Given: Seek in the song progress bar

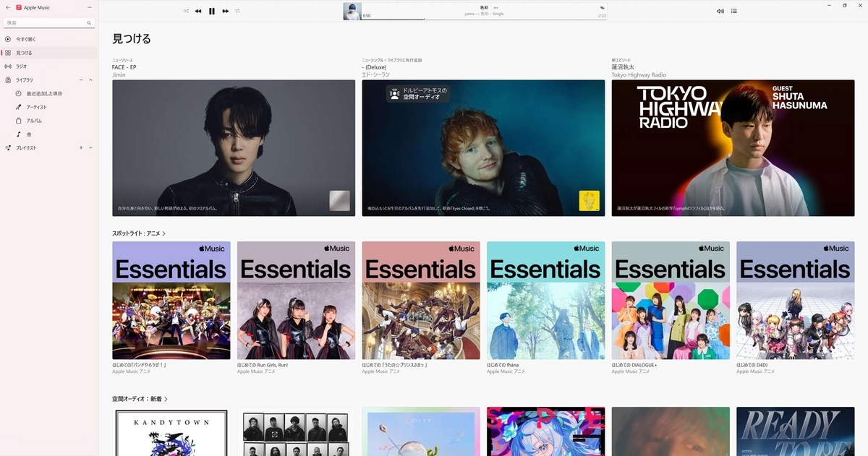Looking at the screenshot, I should point(484,20).
